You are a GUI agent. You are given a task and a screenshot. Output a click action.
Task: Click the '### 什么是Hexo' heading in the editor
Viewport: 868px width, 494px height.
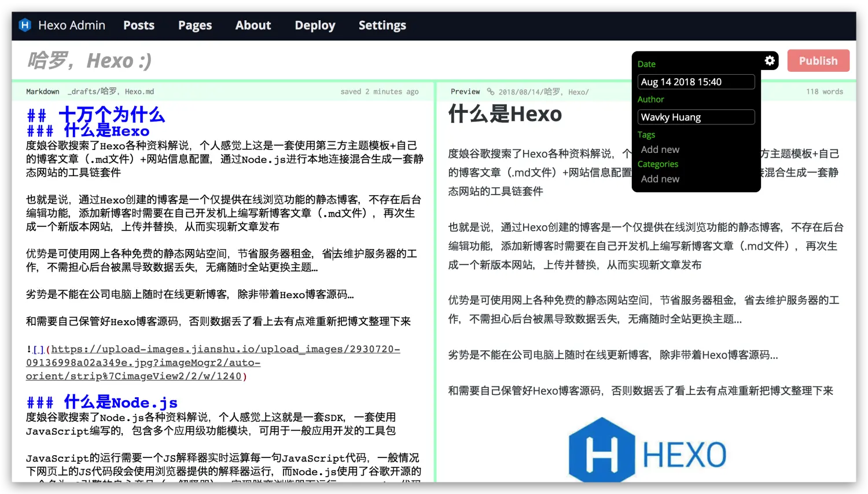point(88,131)
